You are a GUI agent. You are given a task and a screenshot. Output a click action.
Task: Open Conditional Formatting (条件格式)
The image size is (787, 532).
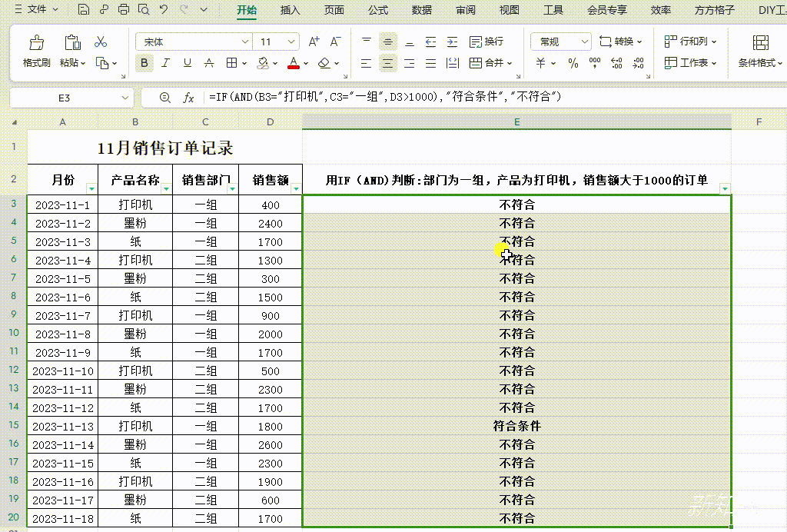760,52
